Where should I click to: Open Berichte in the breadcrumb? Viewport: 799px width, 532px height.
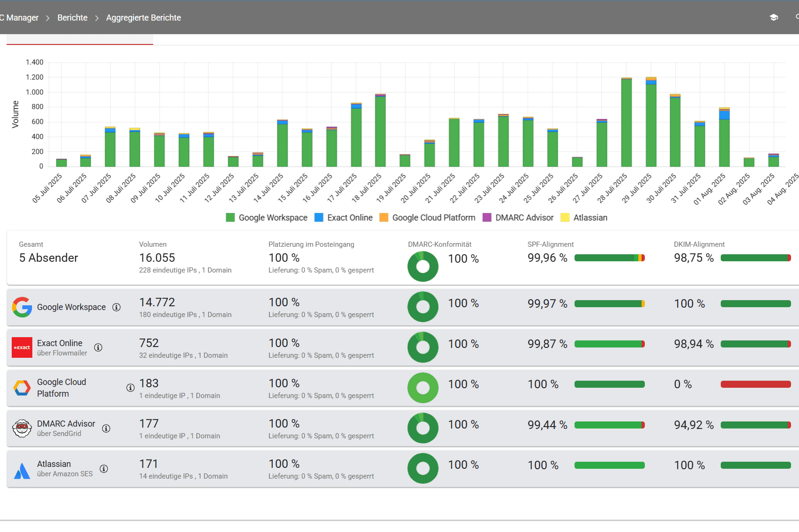click(x=72, y=18)
